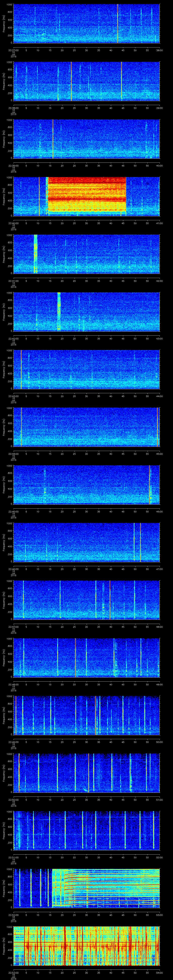Click the '22:53:00' start time label
The height and width of the screenshot is (980, 173).
(x=13, y=972)
